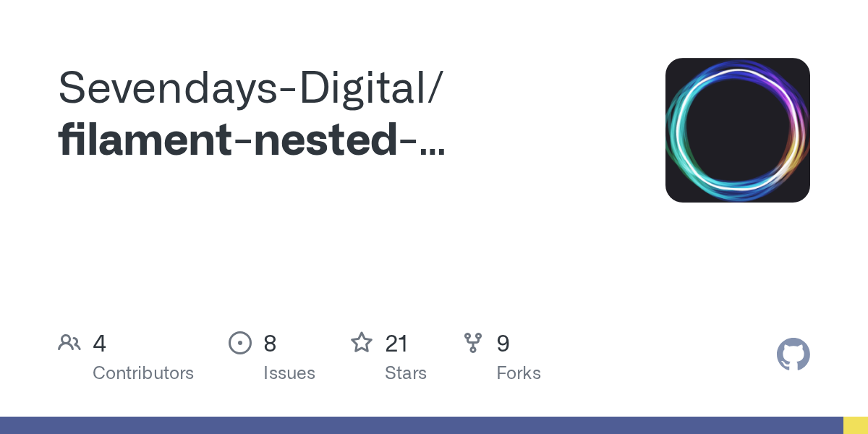Click the slash after Sevendays-Digital
868x434 pixels.
tap(433, 90)
